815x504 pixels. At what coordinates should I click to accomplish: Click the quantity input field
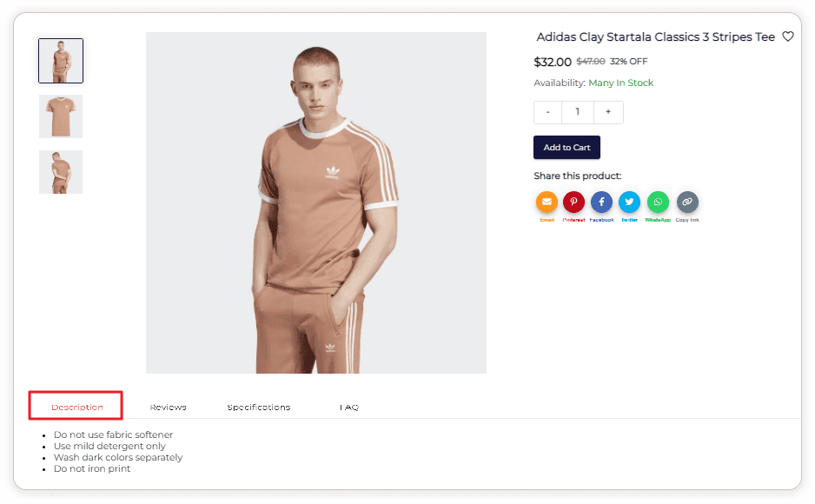578,112
